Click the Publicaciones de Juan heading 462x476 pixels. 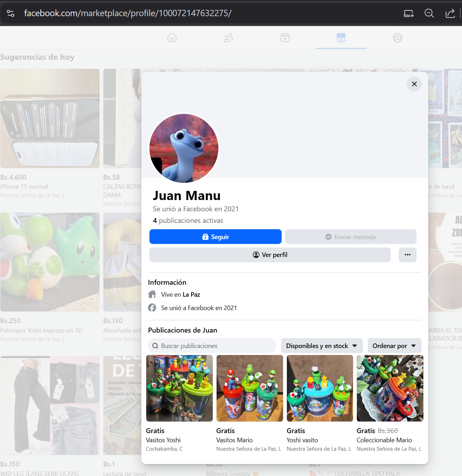(x=182, y=330)
